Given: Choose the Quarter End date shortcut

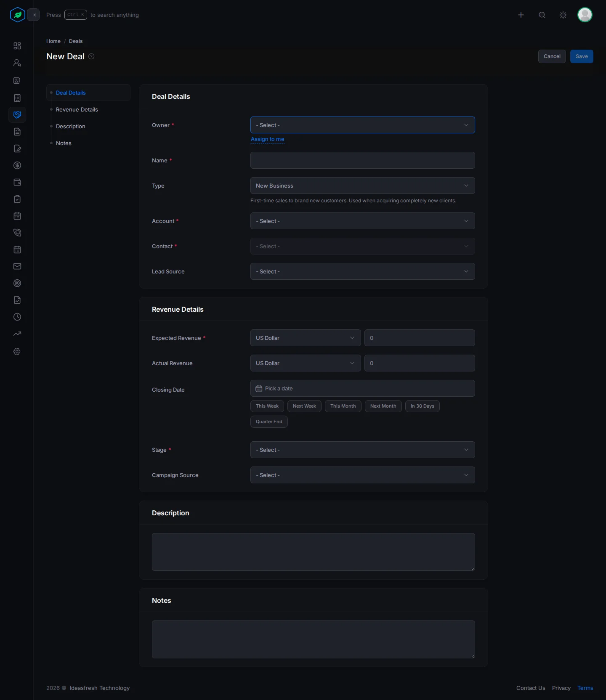Looking at the screenshot, I should 269,422.
